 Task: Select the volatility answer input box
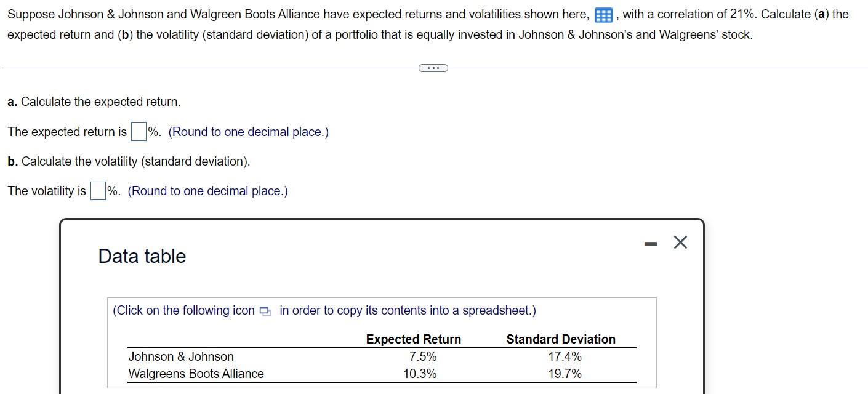(x=97, y=191)
